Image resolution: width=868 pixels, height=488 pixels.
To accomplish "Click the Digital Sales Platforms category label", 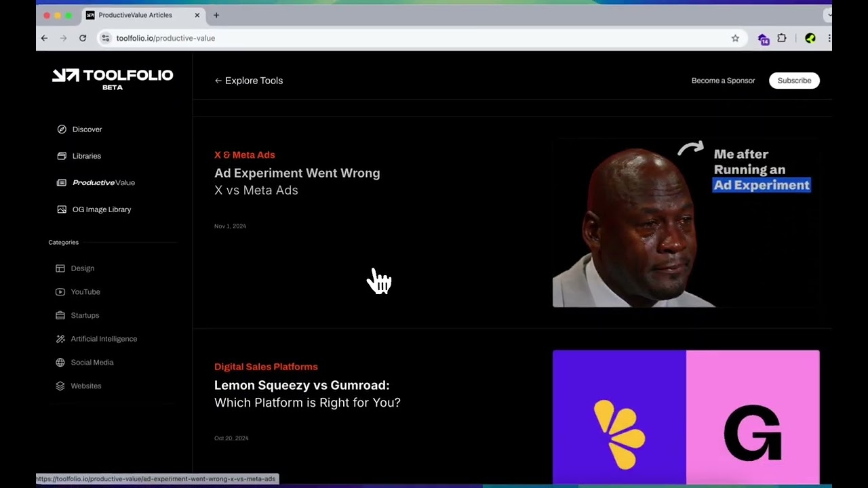I will pos(266,367).
